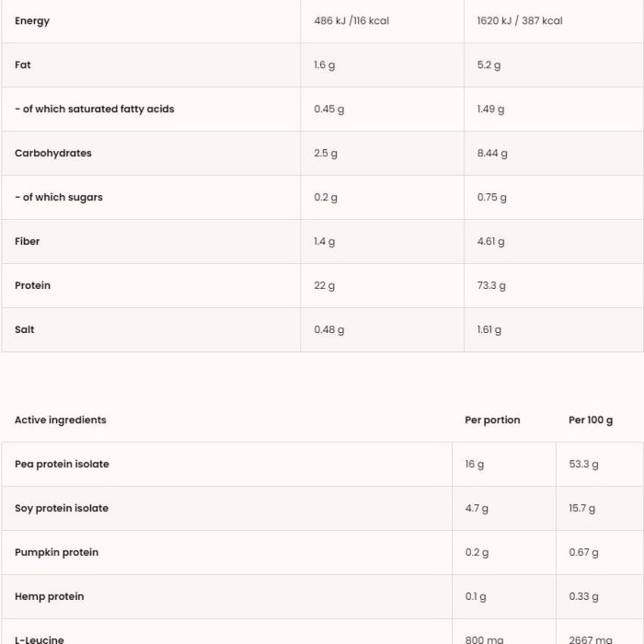
Task: Select the 486 kJ /116 kcal value
Action: click(351, 21)
